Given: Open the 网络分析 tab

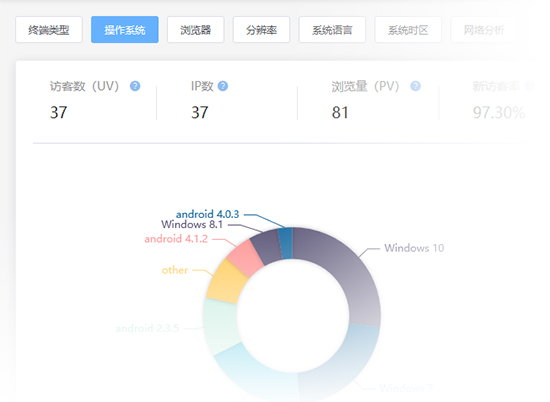Looking at the screenshot, I should tap(484, 30).
